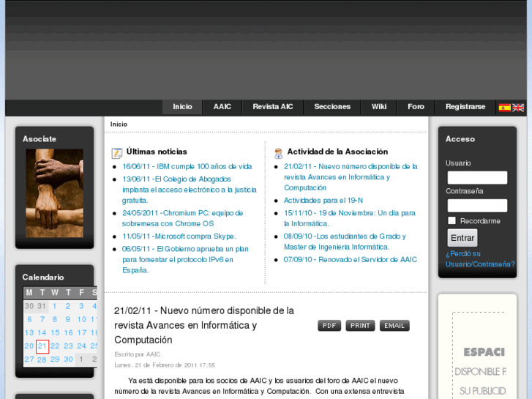Focus the Contraseña input field
The width and height of the screenshot is (532, 399).
coord(477,206)
